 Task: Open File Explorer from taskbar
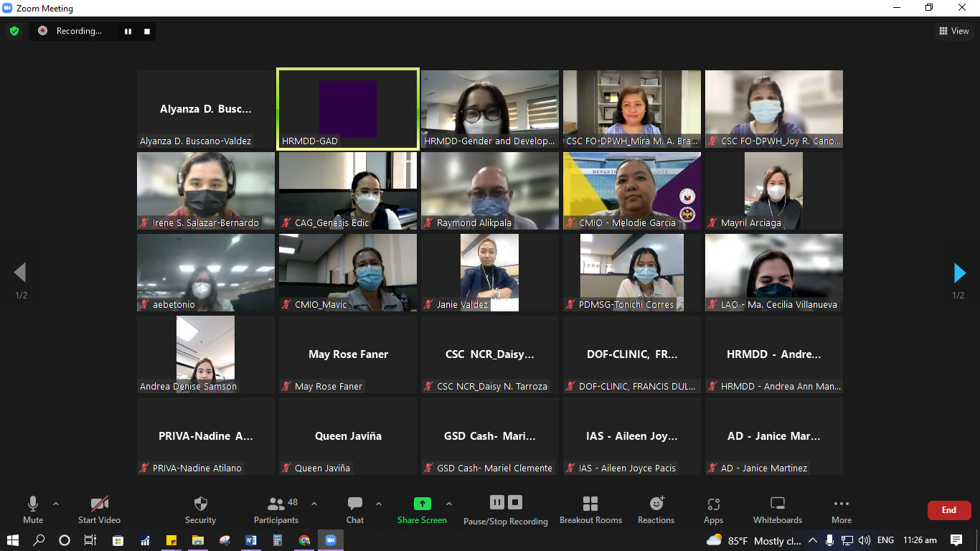(x=198, y=540)
